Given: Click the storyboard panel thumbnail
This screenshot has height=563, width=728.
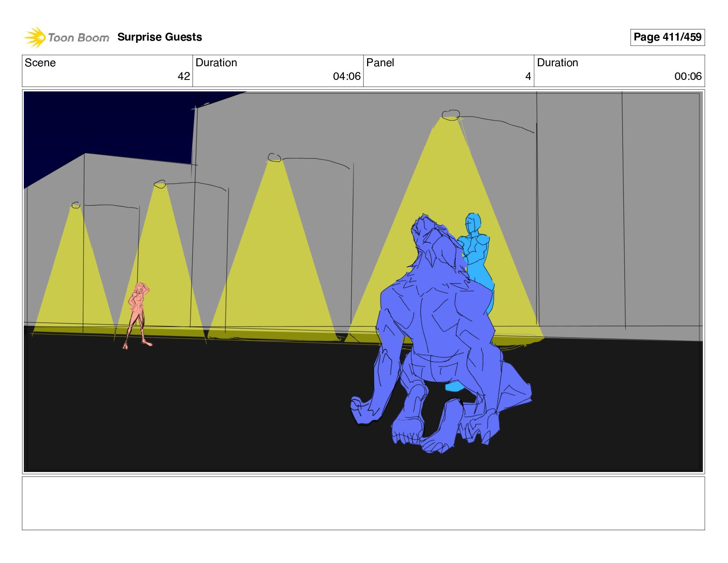Looking at the screenshot, I should click(363, 282).
